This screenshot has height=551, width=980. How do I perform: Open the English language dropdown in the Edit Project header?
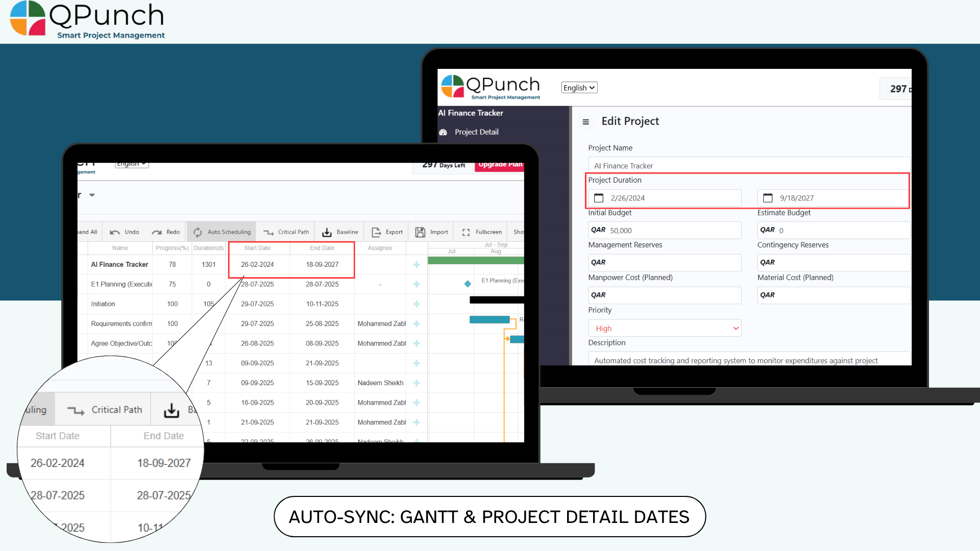(x=579, y=88)
